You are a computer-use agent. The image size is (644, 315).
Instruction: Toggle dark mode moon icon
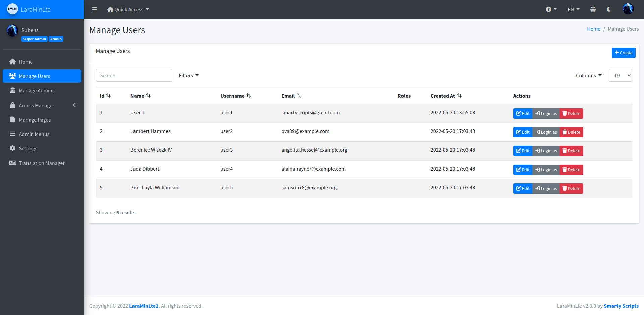pos(609,9)
